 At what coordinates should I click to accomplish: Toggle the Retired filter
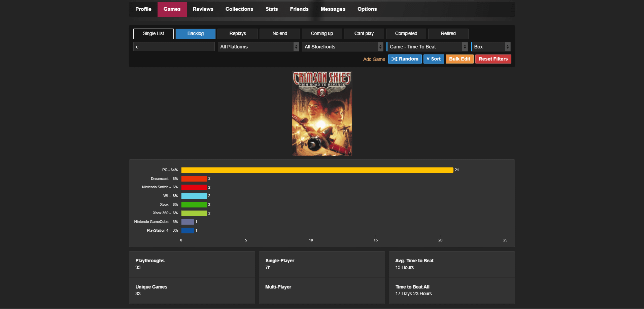pos(448,34)
